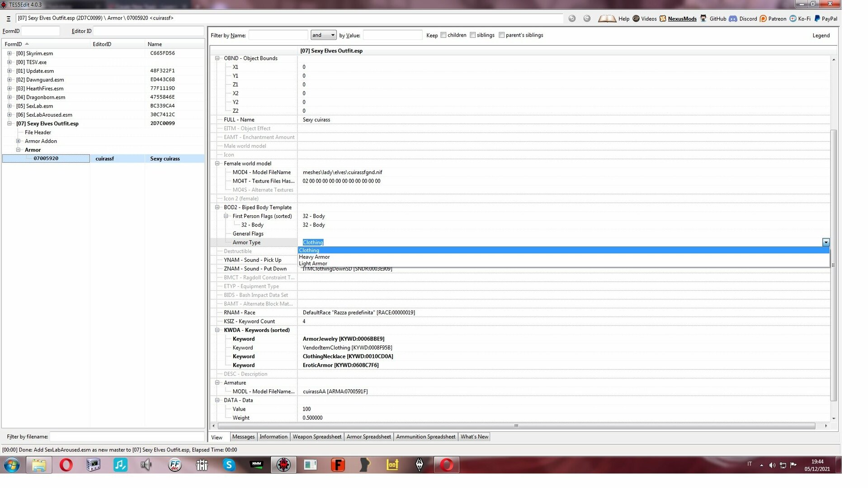868x488 pixels.
Task: Sort by the Name column header
Action: 175,44
